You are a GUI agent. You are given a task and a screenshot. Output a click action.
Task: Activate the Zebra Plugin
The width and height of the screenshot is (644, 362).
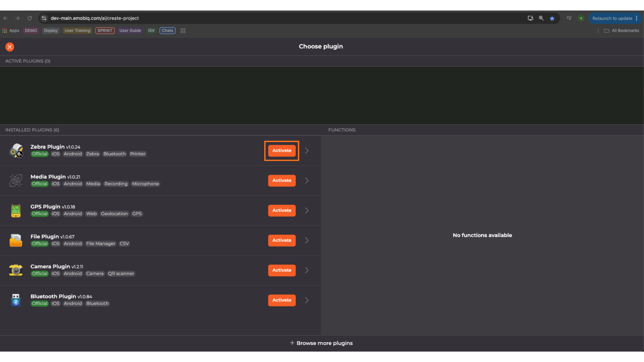282,150
